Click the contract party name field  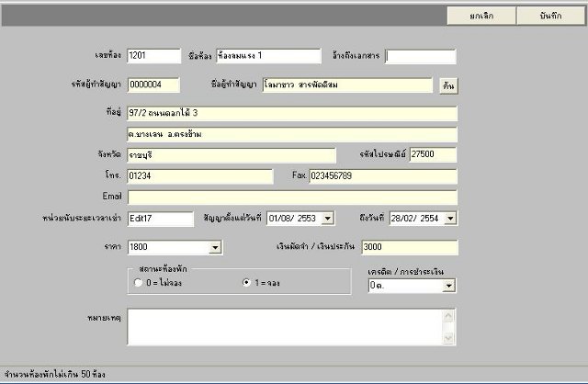point(347,85)
